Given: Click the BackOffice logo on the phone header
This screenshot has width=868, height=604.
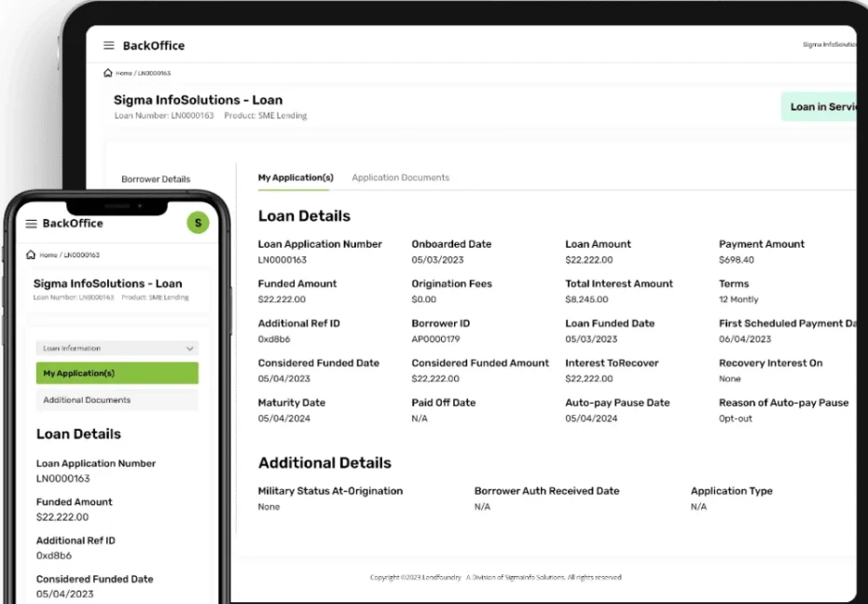Looking at the screenshot, I should 73,223.
